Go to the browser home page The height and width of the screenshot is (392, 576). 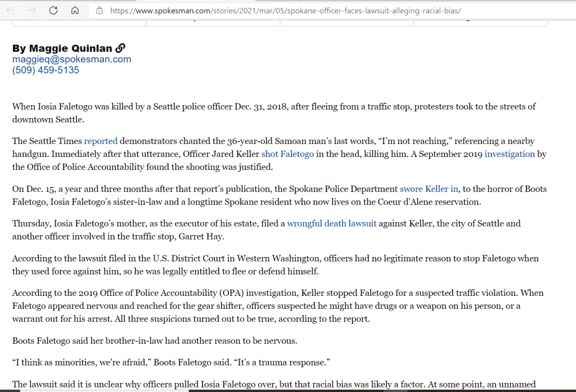[75, 10]
